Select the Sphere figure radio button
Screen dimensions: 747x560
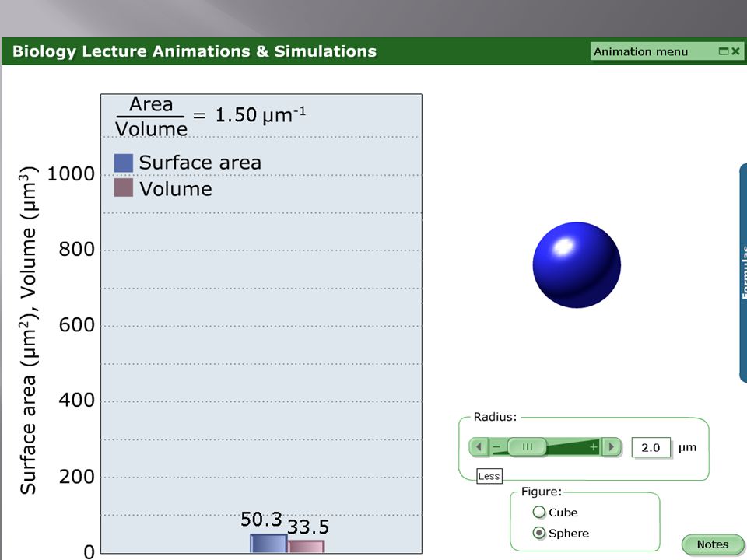pos(538,533)
